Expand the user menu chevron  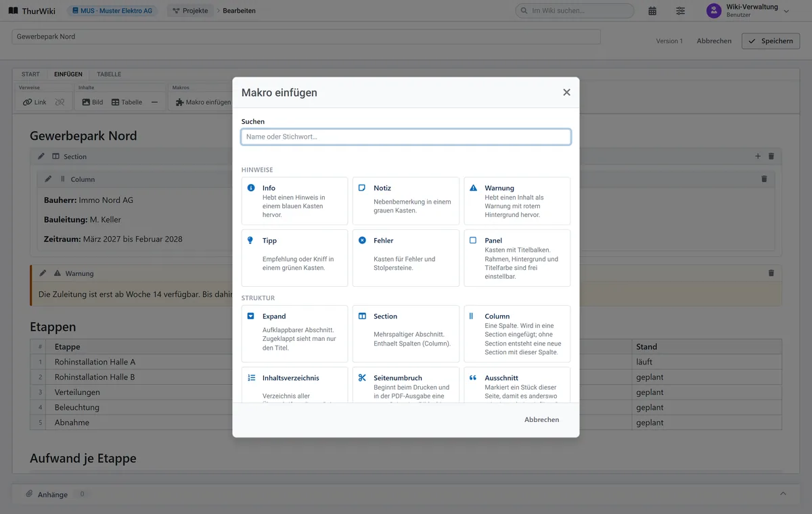tap(786, 11)
